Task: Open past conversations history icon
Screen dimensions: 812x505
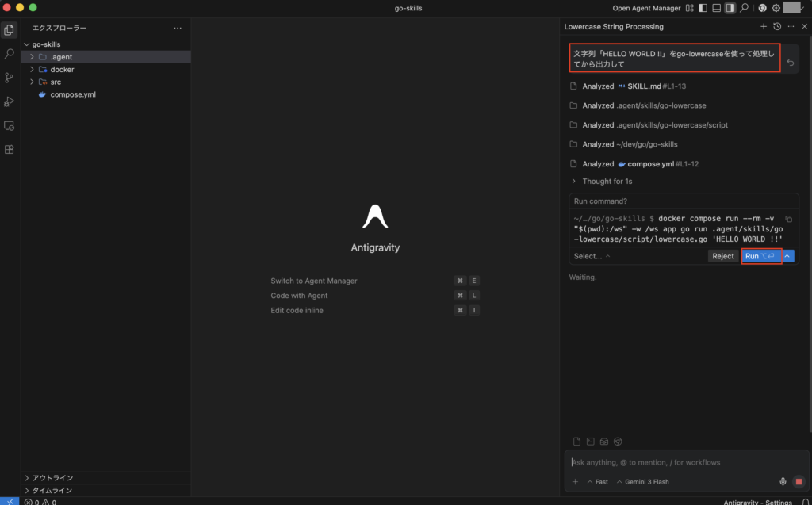Action: [777, 26]
